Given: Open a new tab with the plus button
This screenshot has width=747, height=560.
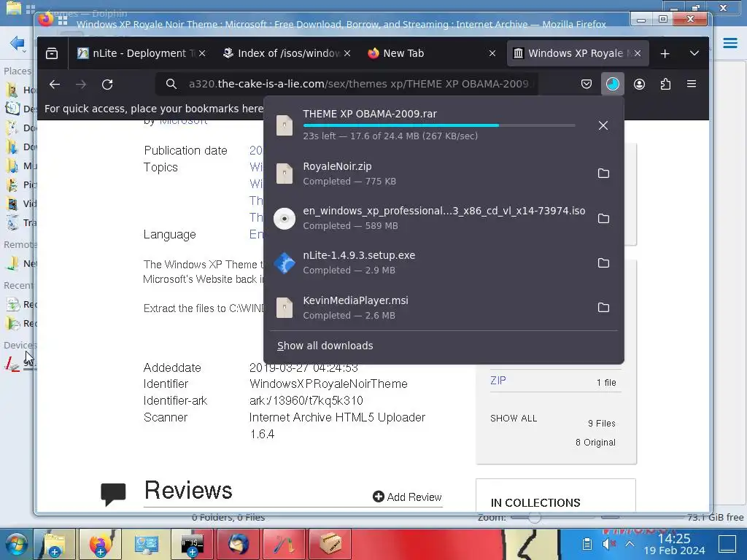Looking at the screenshot, I should 665,53.
